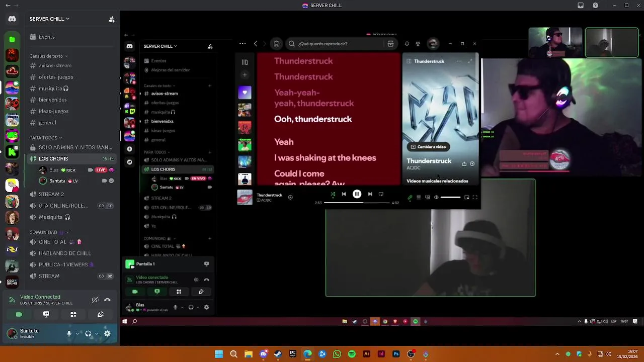Launch Steam from the Windows taskbar
Screen dimensions: 644x362
pyautogui.click(x=278, y=354)
